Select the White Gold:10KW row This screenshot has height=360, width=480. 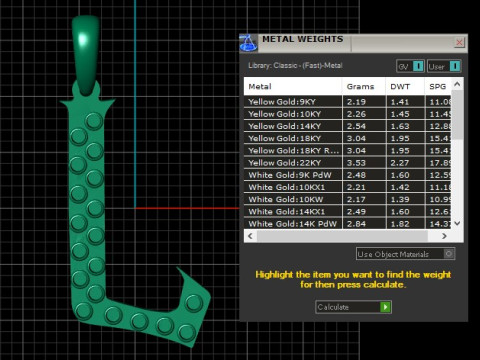(347, 199)
